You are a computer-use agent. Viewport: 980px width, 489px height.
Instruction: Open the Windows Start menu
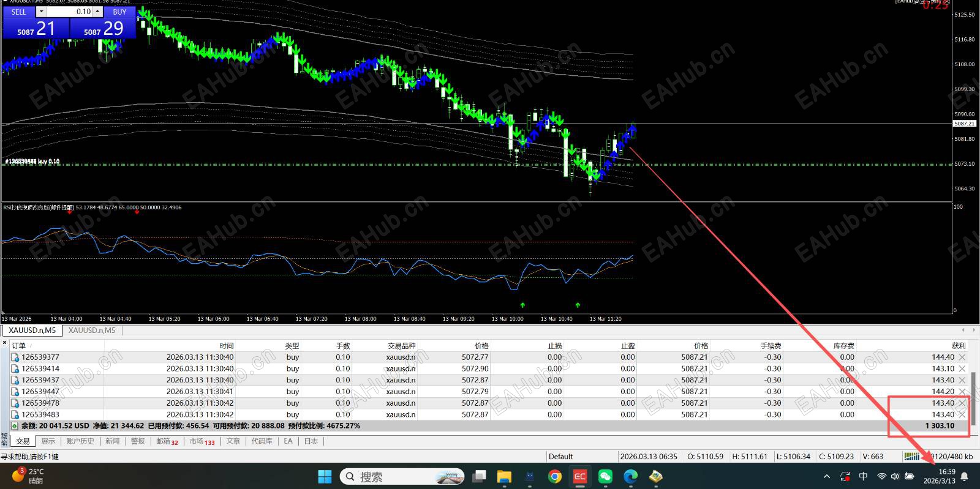(x=325, y=477)
